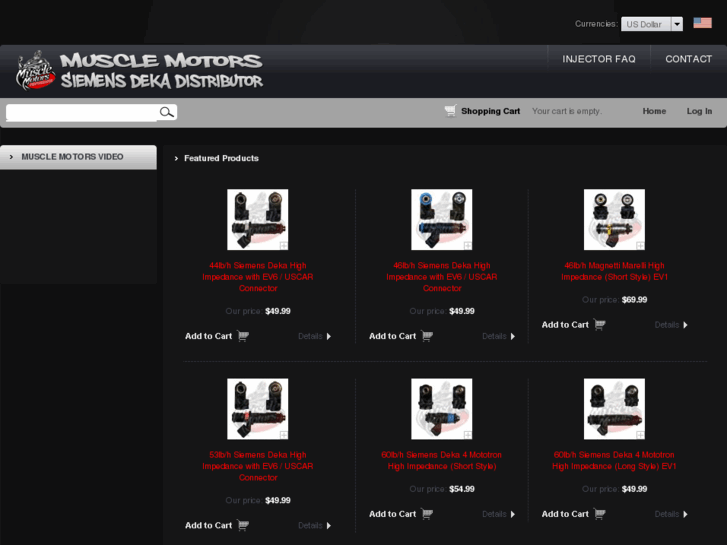Add 44lb/h Siemens Deka to cart
Viewport: 727px width, 545px height.
[x=208, y=336]
